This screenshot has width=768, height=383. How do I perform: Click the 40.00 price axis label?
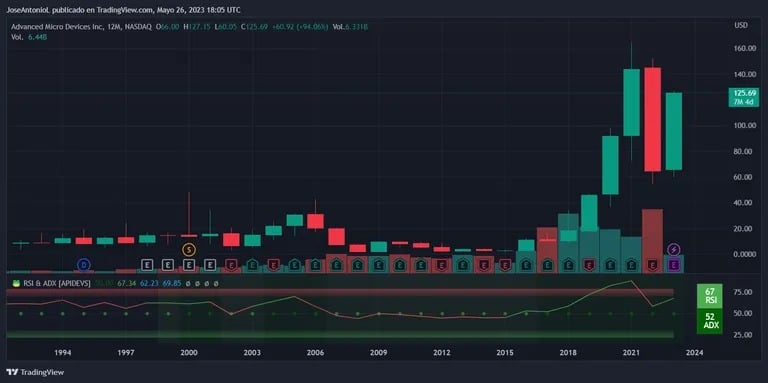744,203
